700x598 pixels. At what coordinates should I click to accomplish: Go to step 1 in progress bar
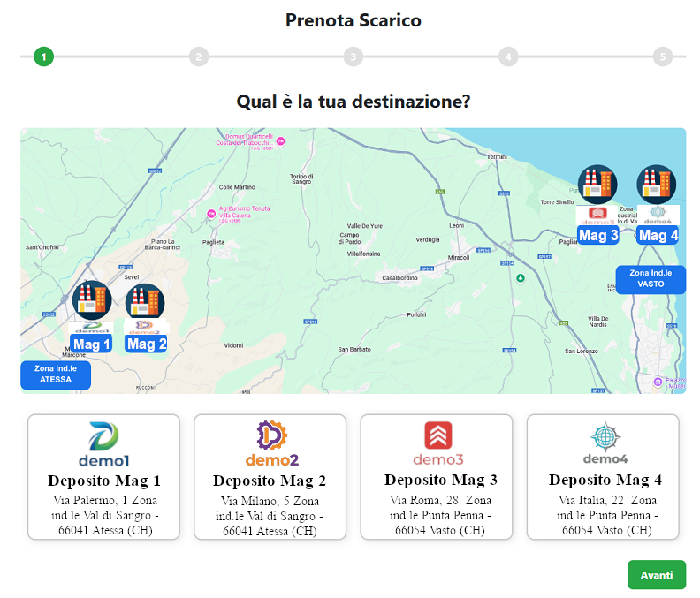pos(44,57)
